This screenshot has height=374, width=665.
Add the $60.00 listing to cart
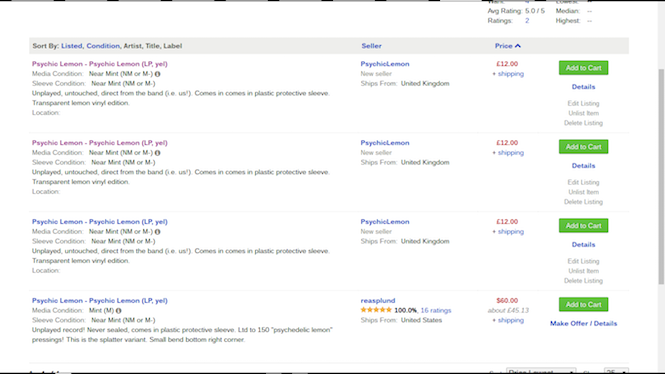click(583, 304)
